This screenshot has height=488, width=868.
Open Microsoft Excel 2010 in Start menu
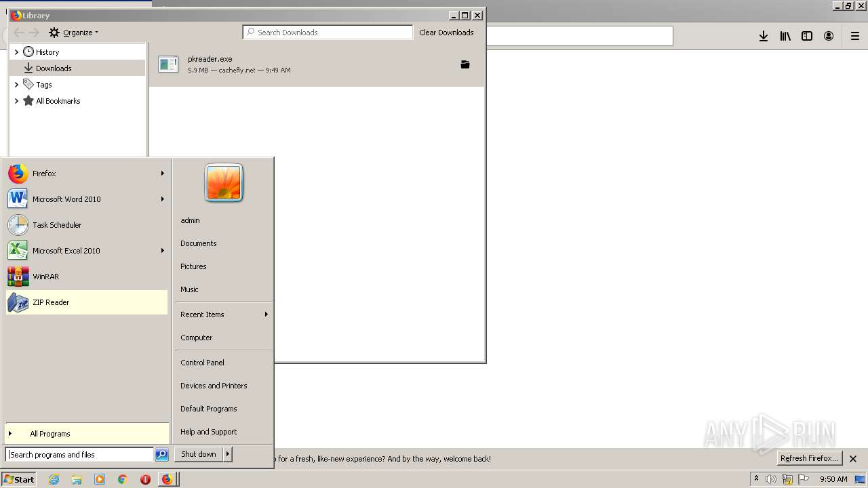click(87, 251)
